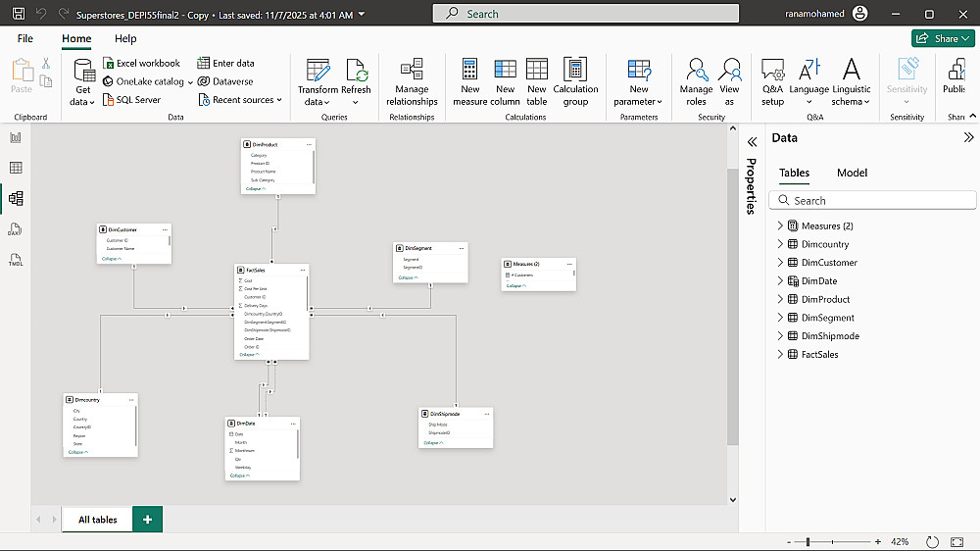
Task: Reset zoom with circular arrow icon
Action: tap(932, 541)
